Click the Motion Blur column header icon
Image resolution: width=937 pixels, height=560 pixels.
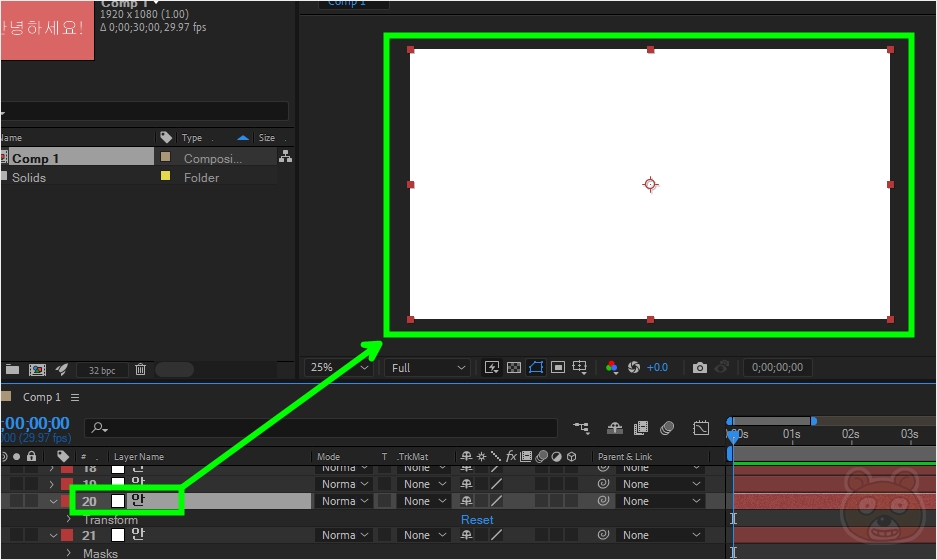coord(541,457)
